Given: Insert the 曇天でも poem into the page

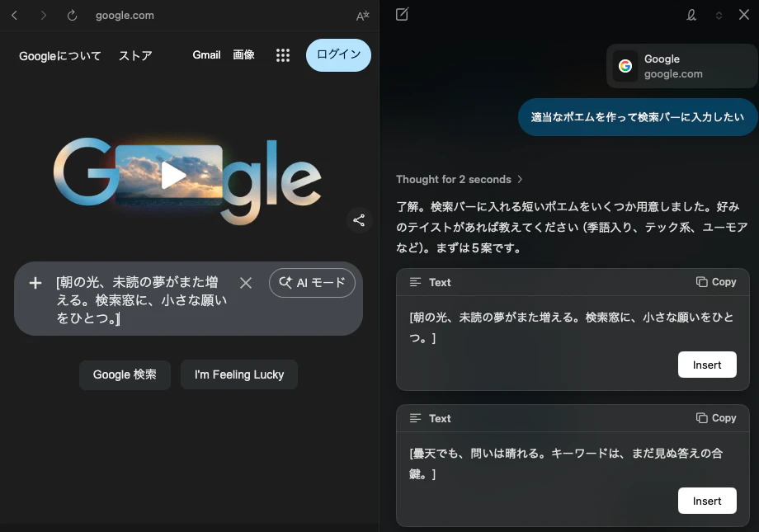Looking at the screenshot, I should tap(707, 501).
